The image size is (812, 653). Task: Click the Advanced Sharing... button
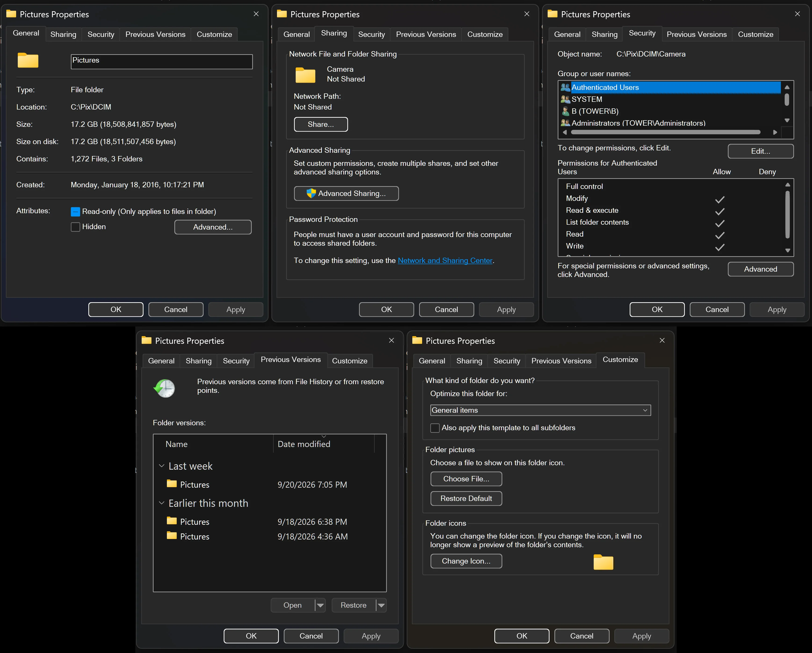click(x=346, y=193)
